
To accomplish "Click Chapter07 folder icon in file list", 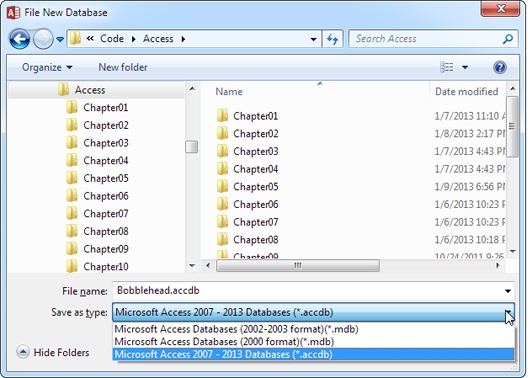I will [223, 222].
